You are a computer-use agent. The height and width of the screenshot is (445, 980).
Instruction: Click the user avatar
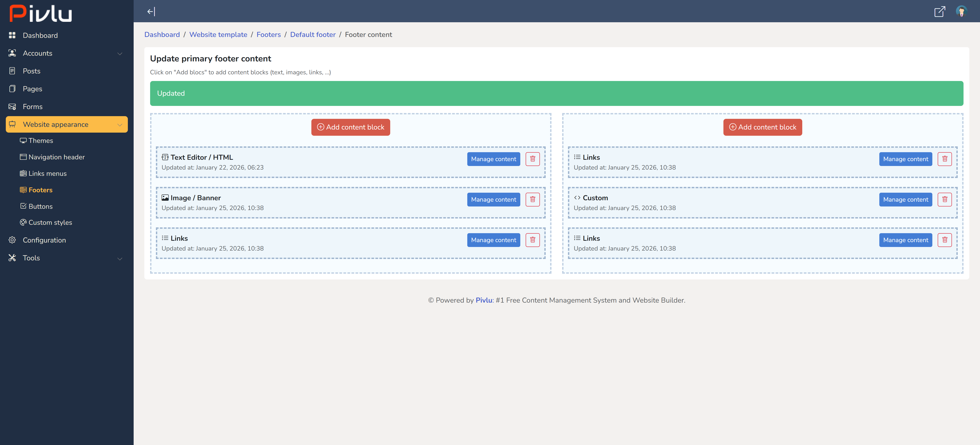(961, 12)
